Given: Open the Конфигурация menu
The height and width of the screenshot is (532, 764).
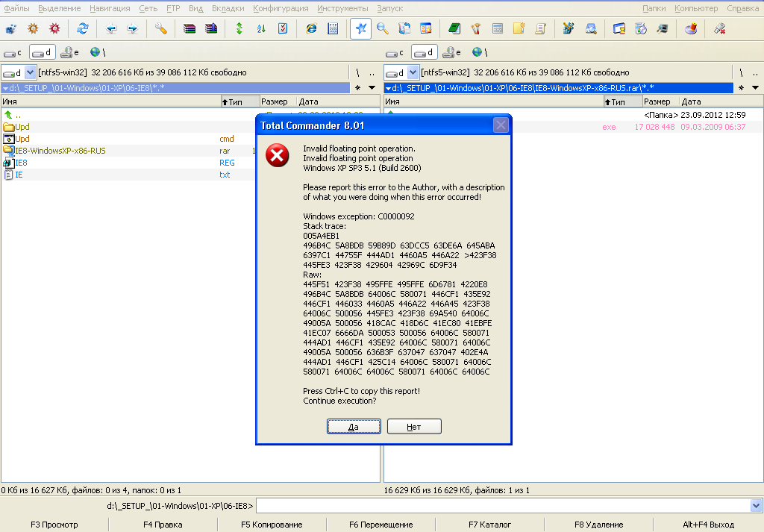Looking at the screenshot, I should pyautogui.click(x=281, y=8).
